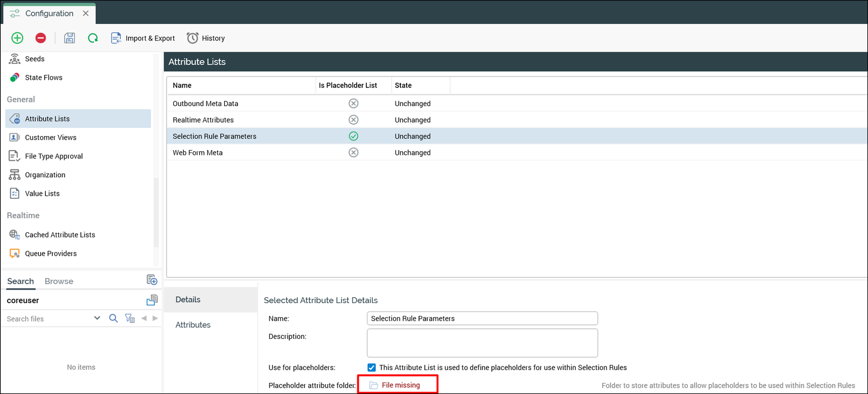Click the green add new item icon
The height and width of the screenshot is (394, 868).
pyautogui.click(x=18, y=38)
